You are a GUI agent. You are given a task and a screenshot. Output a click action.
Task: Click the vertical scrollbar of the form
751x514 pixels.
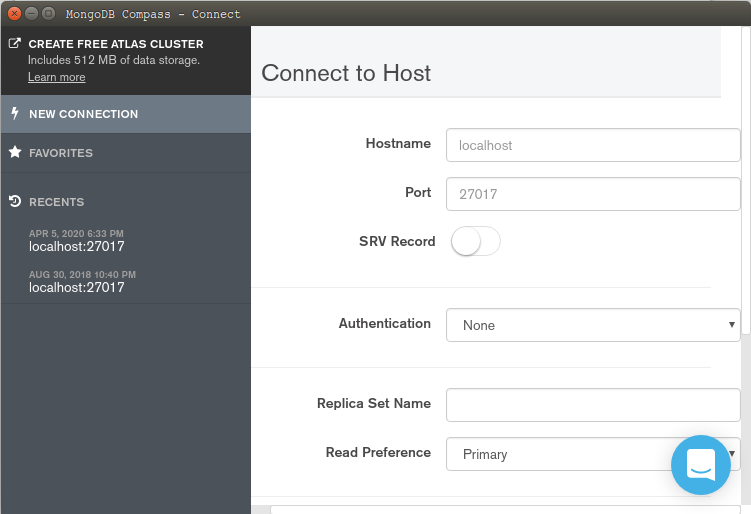746,180
